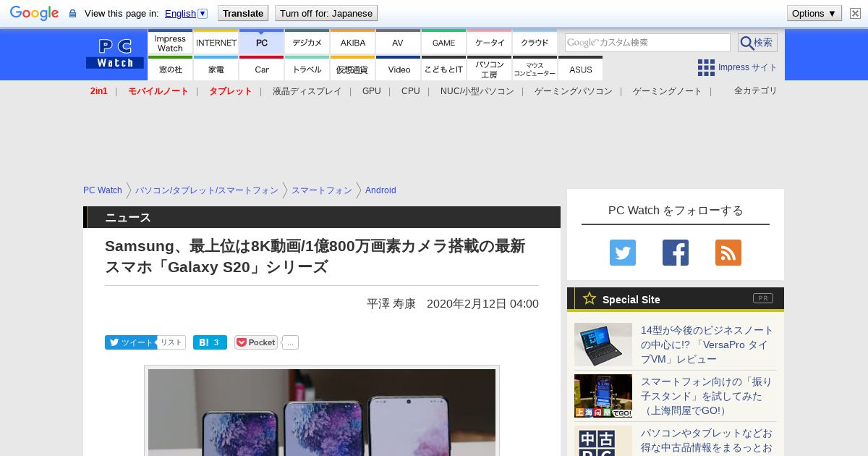This screenshot has width=868, height=456.
Task: Open the GPU category link
Action: 372,91
